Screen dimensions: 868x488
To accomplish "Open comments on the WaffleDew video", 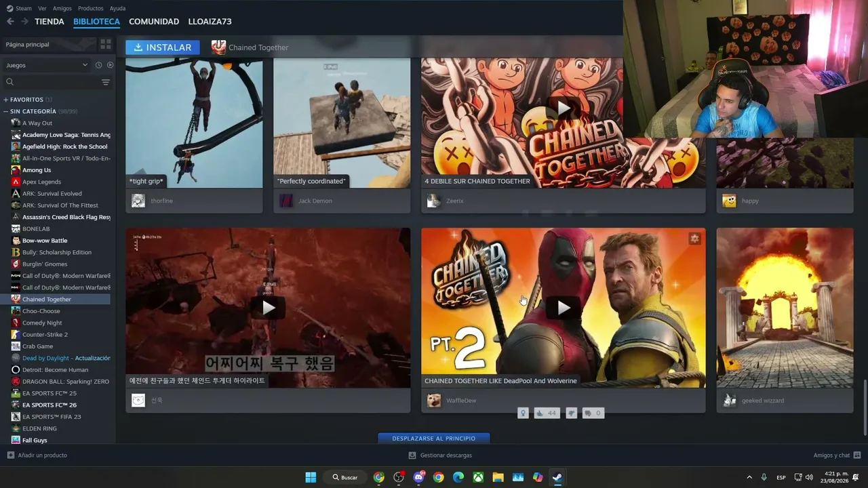I will click(x=593, y=413).
